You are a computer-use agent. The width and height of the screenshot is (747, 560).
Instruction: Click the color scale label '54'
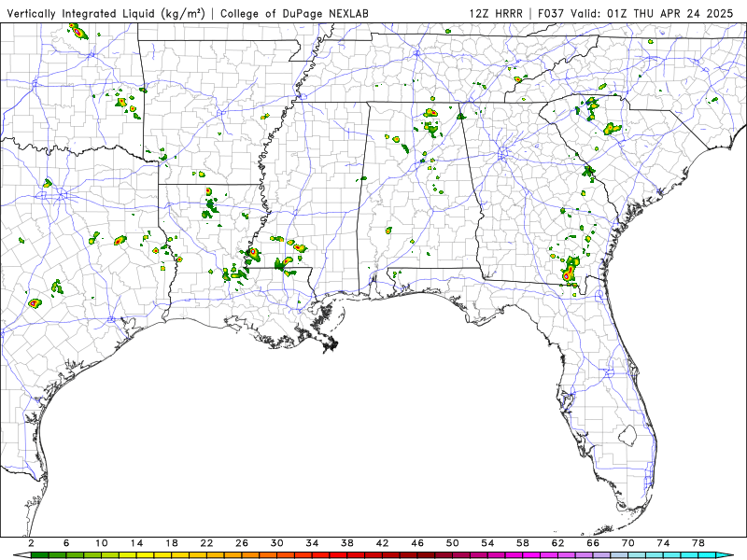[487, 543]
